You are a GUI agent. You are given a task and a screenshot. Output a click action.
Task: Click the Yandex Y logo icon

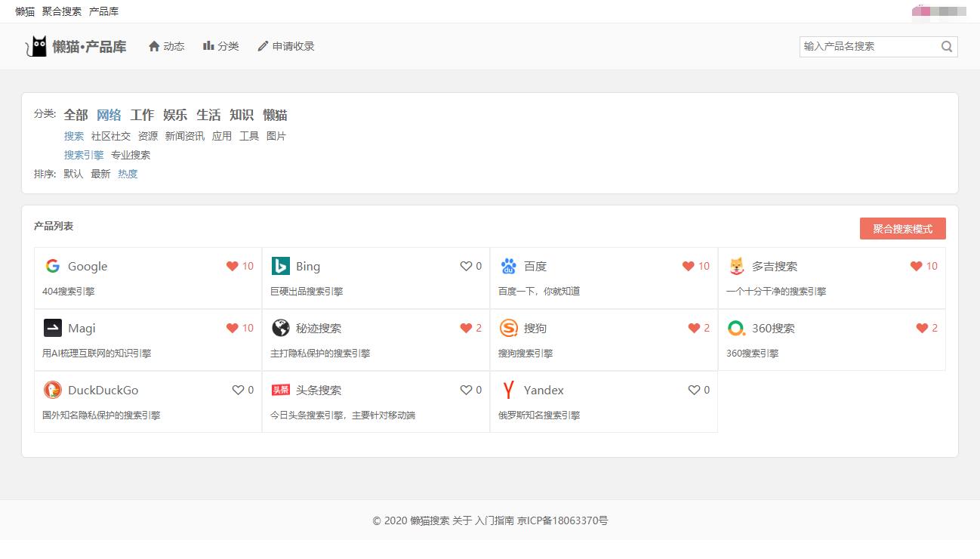pos(508,390)
